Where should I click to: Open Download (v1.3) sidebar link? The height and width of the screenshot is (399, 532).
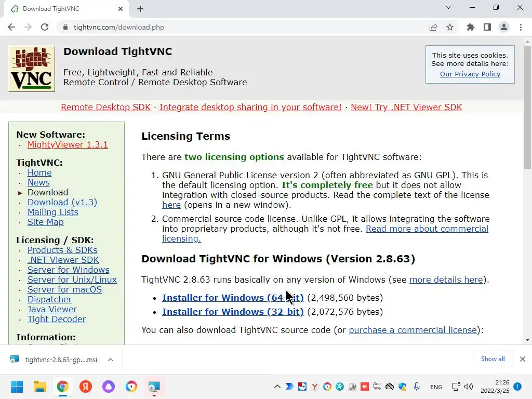point(62,202)
